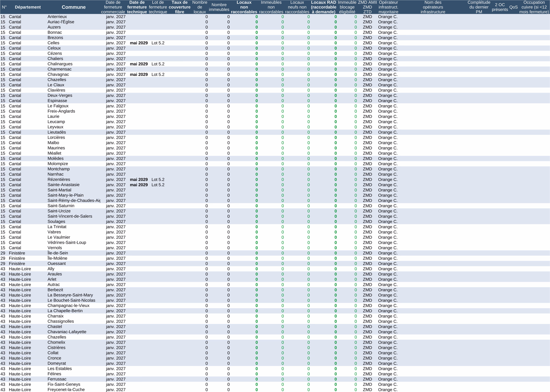The image size is (550, 392).
Task: Click the Commune column header
Action: tap(74, 7)
